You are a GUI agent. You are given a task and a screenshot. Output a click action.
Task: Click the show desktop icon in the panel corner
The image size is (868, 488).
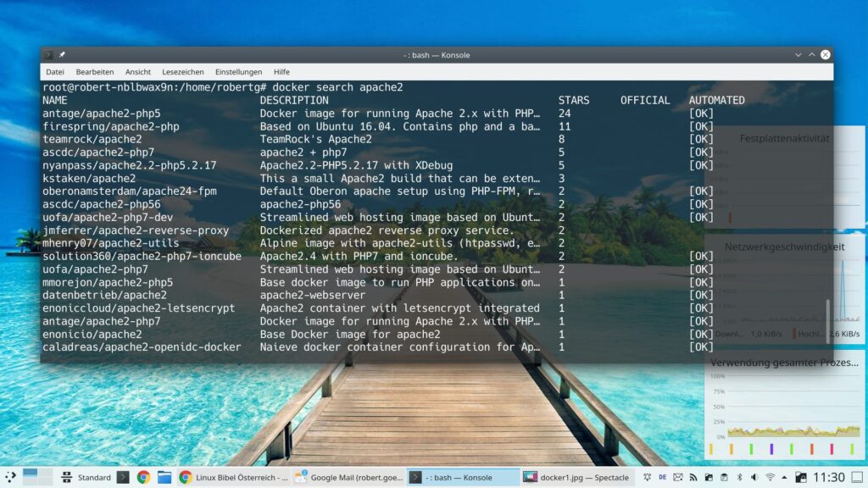click(x=857, y=477)
